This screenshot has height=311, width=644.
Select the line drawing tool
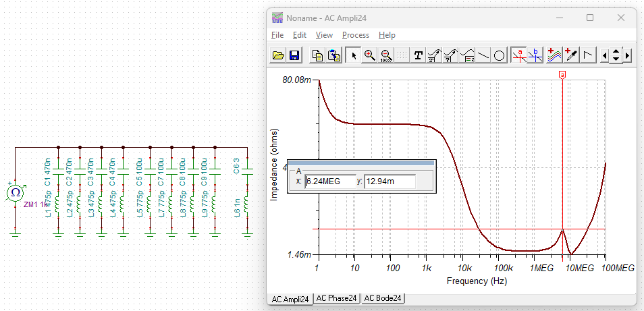click(483, 55)
